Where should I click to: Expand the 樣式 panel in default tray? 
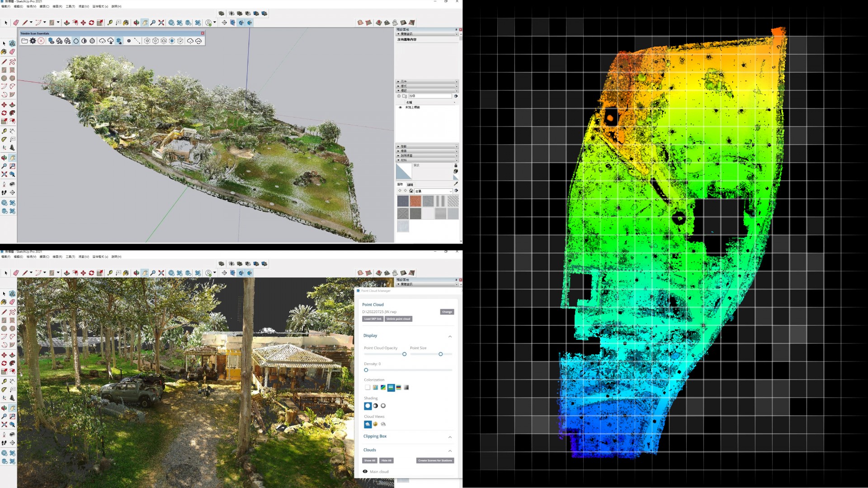427,86
